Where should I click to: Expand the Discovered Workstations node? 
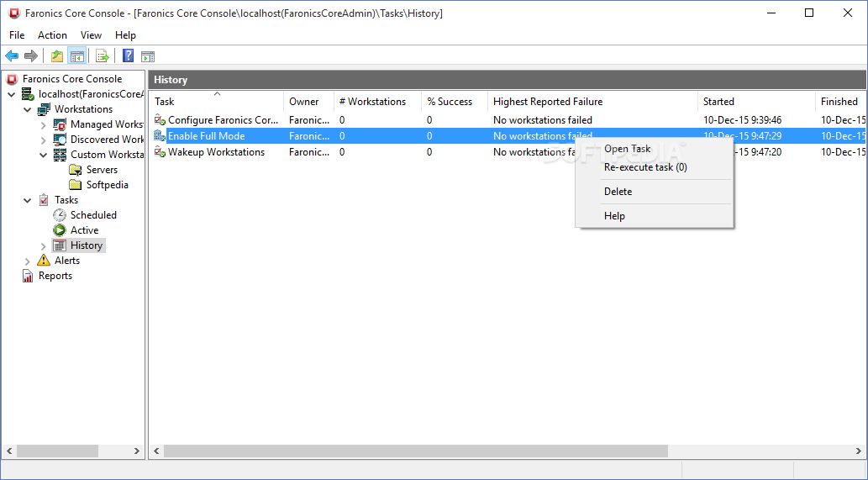click(43, 140)
